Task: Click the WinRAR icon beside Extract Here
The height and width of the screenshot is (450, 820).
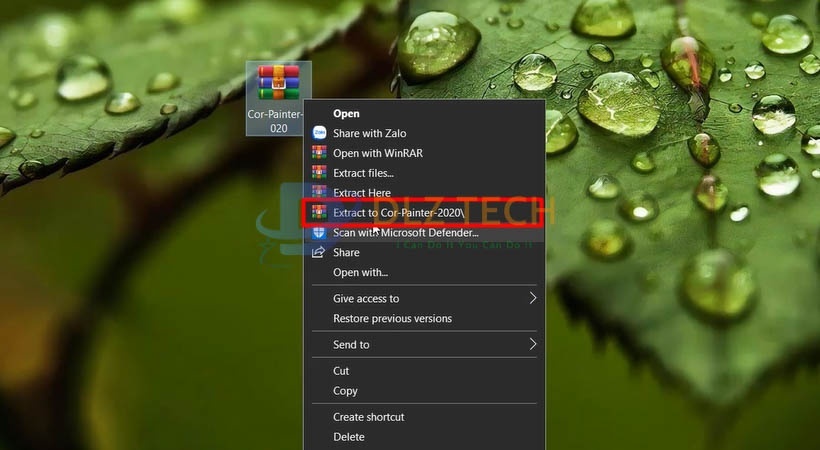Action: coord(319,192)
